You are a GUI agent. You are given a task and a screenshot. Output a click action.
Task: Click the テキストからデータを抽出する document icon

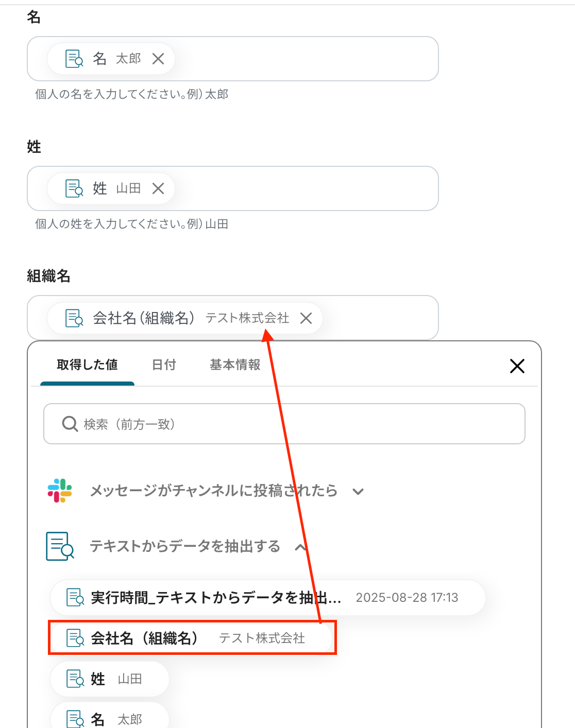click(60, 546)
